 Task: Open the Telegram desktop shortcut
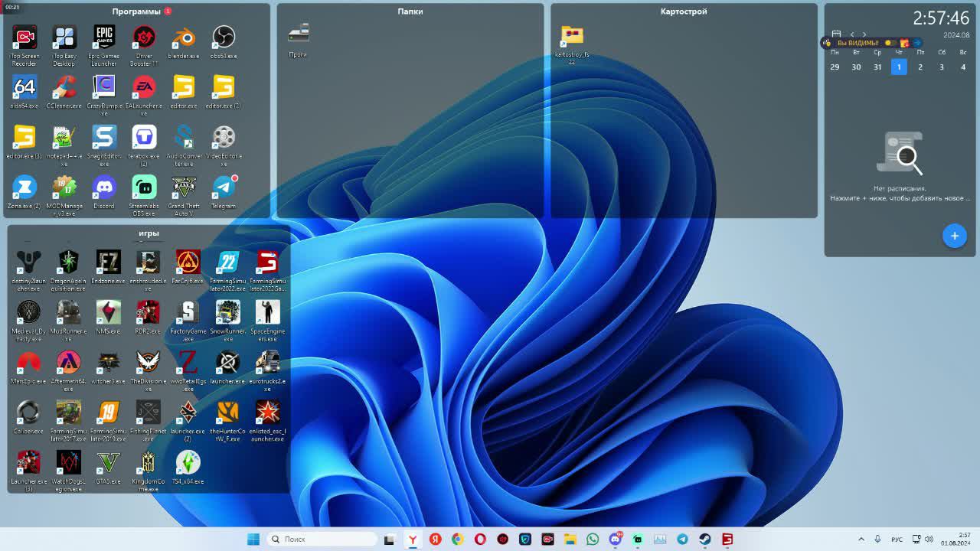(x=224, y=192)
